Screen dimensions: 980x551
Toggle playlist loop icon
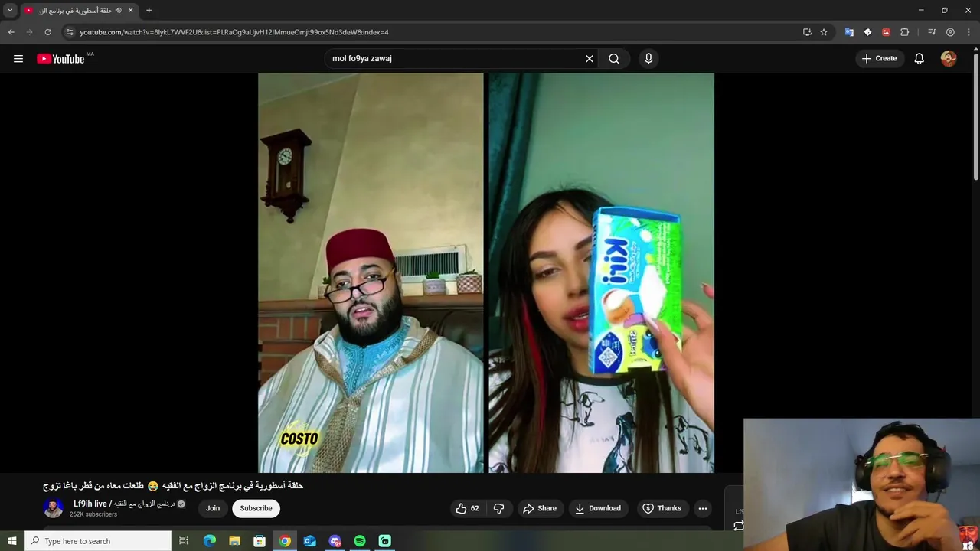click(738, 526)
